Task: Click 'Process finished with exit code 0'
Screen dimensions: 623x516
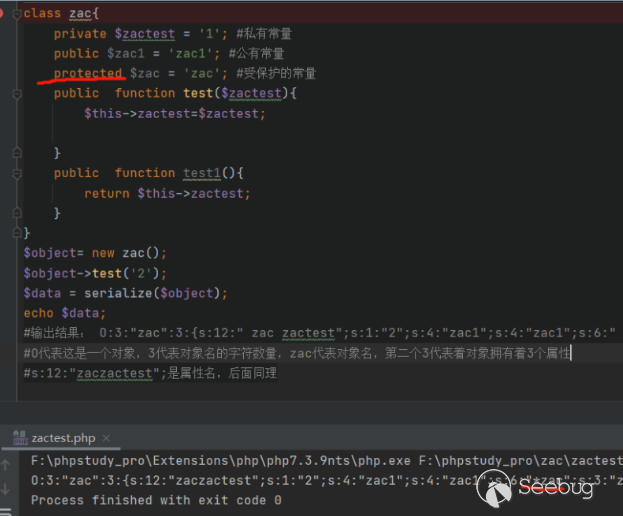Action: 156,500
